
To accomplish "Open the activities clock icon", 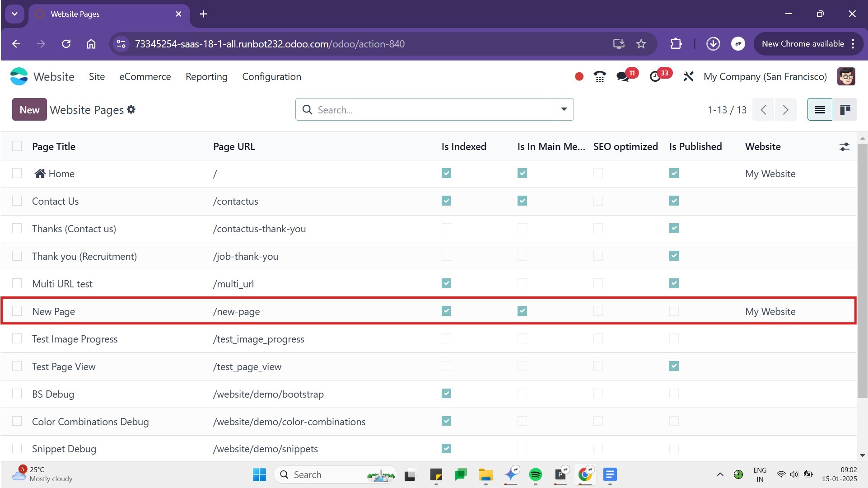I will click(x=655, y=77).
